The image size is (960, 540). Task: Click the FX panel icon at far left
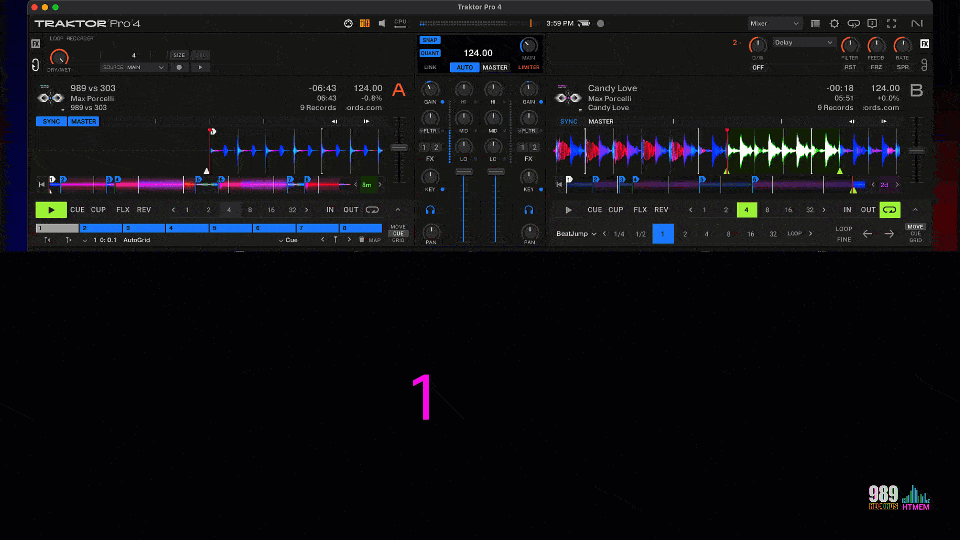pyautogui.click(x=36, y=43)
